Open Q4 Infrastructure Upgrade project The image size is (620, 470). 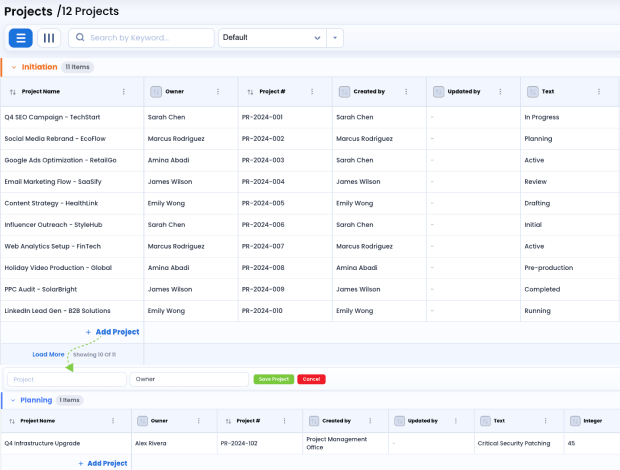click(42, 444)
